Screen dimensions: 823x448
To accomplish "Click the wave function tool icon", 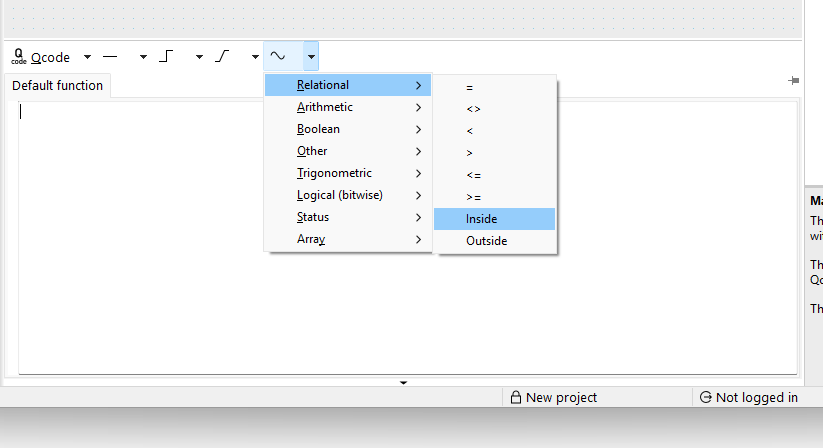I will click(278, 56).
